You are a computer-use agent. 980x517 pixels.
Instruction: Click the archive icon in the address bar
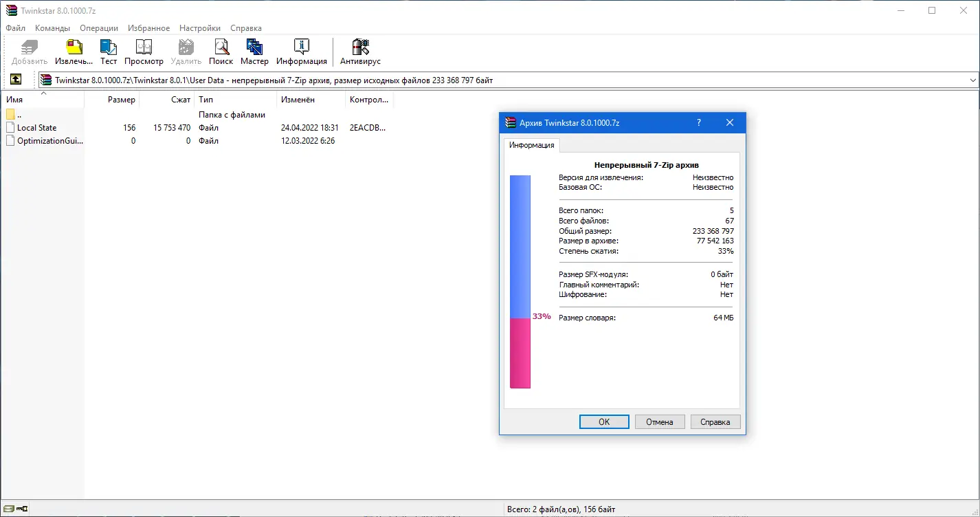pos(45,79)
